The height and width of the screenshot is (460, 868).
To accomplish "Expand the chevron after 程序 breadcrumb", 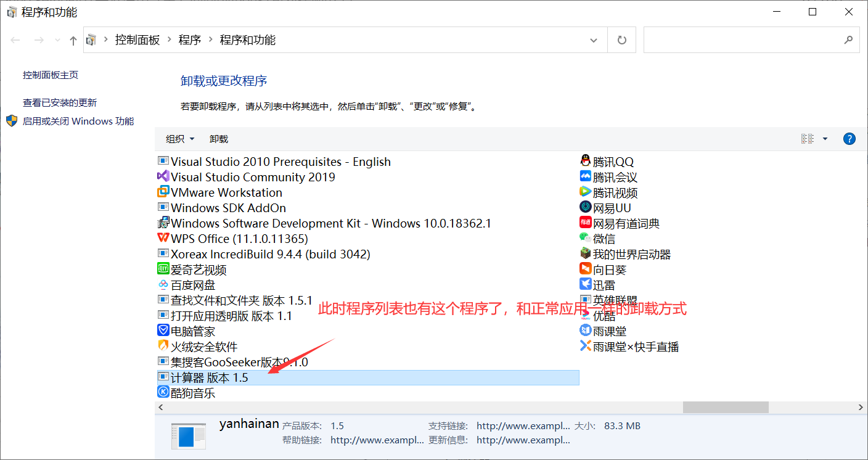I will 210,40.
